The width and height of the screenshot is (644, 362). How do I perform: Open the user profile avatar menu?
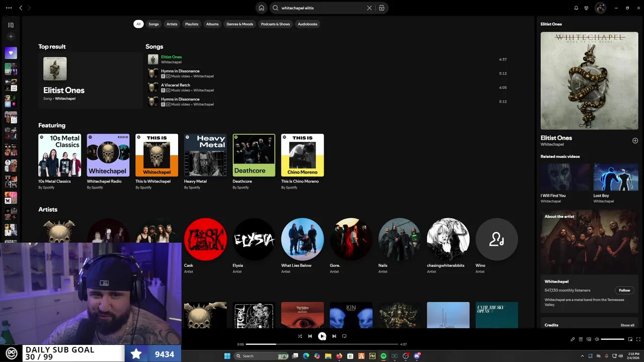[x=600, y=8]
